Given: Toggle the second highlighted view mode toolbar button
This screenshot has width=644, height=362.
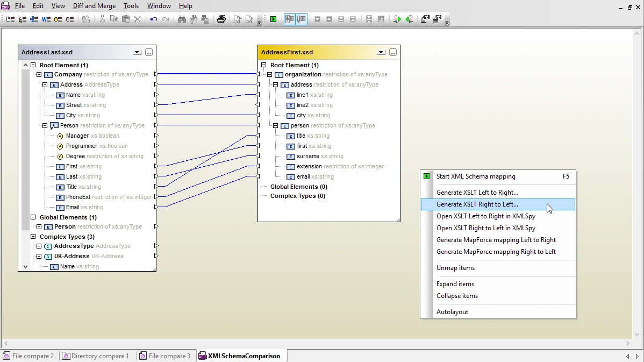Looking at the screenshot, I should point(302,19).
